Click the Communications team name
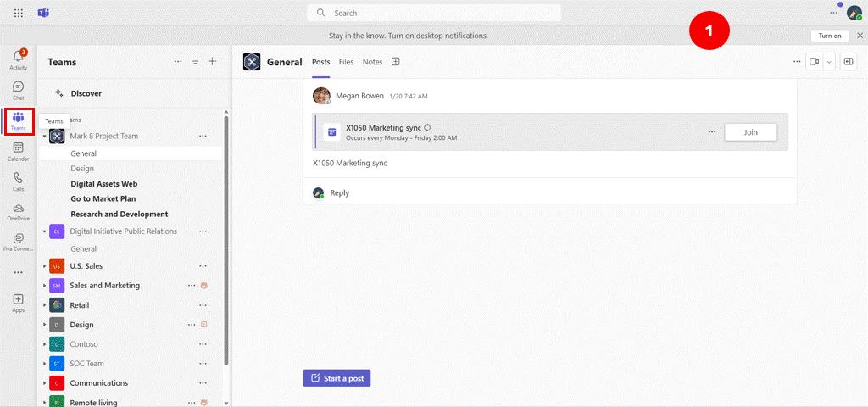The height and width of the screenshot is (407, 868). (x=99, y=383)
